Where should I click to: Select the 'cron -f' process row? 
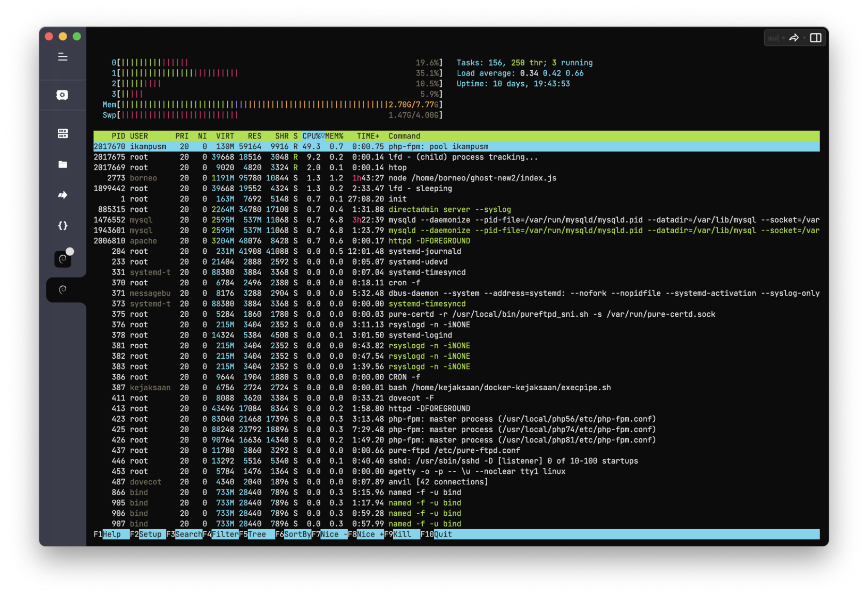(456, 283)
